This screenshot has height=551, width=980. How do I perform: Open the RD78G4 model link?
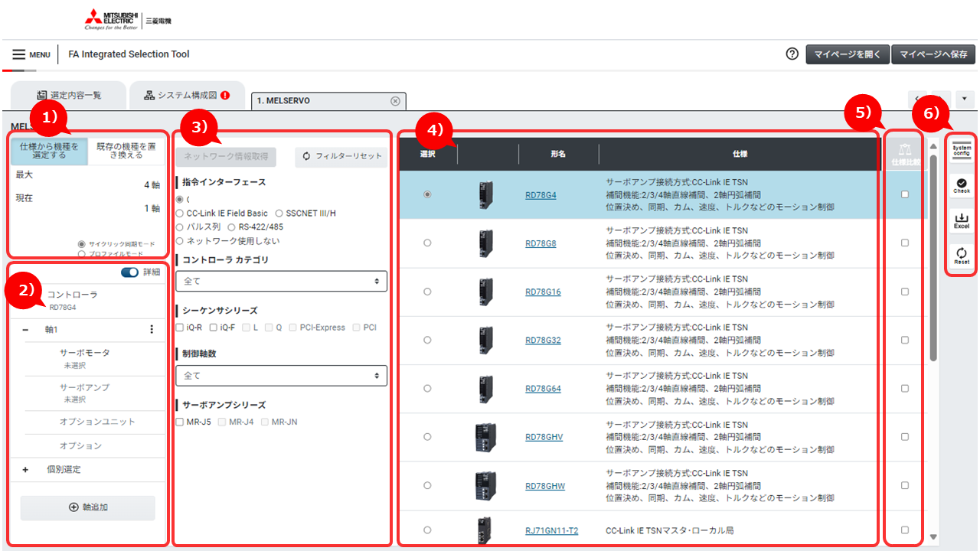point(541,194)
